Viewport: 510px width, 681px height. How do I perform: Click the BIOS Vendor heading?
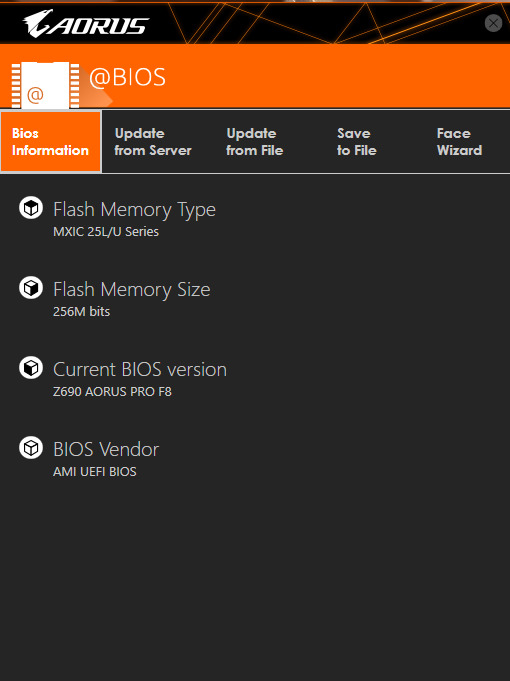pos(106,450)
